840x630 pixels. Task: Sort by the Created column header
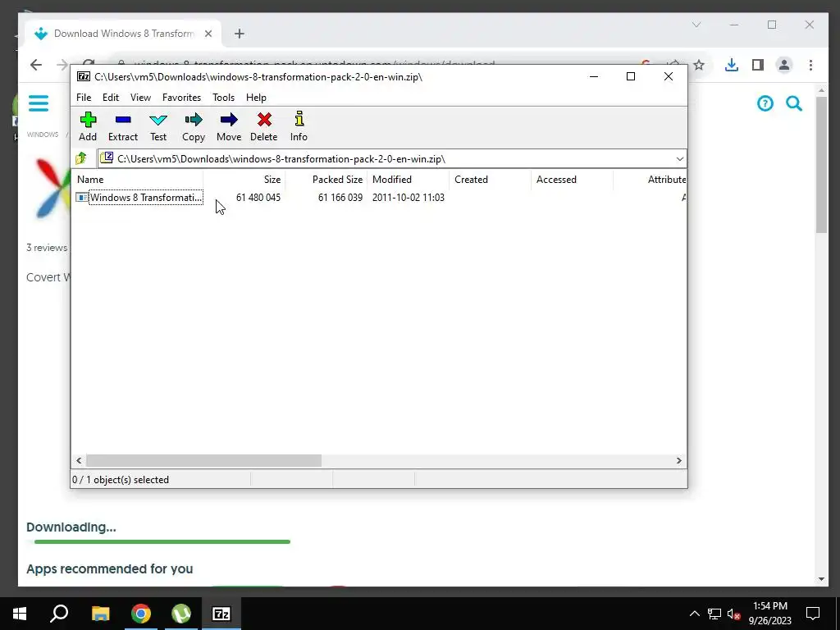[x=490, y=180]
